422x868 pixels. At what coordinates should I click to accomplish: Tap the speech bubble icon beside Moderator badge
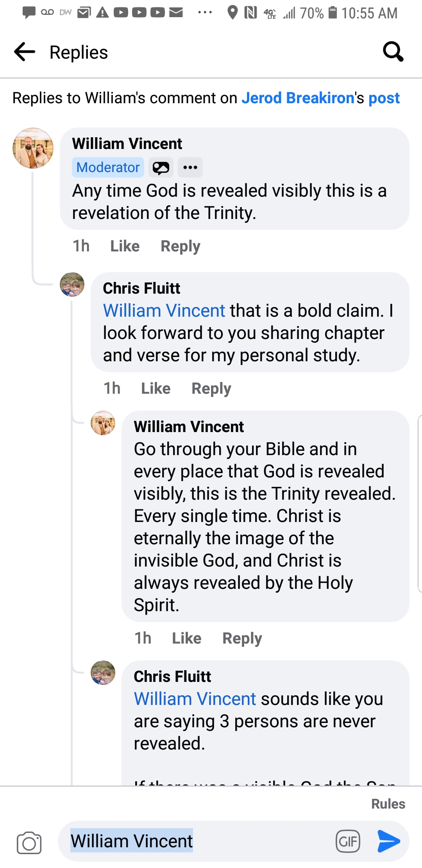click(161, 168)
